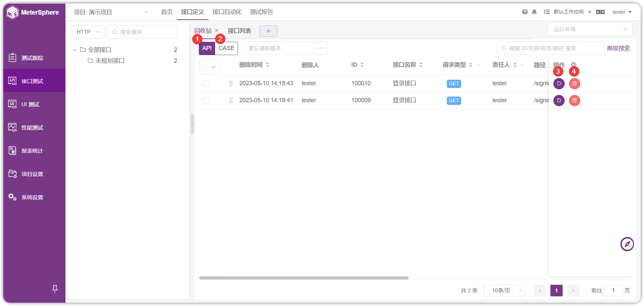The height and width of the screenshot is (306, 644).
Task: Focus the ID/名称/标签/路径 search field
Action: 551,48
